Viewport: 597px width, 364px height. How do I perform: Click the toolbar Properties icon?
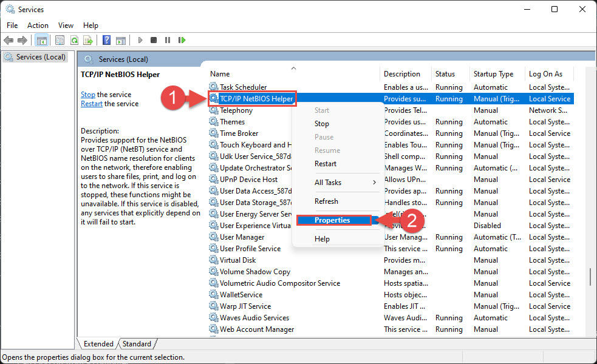coord(60,40)
